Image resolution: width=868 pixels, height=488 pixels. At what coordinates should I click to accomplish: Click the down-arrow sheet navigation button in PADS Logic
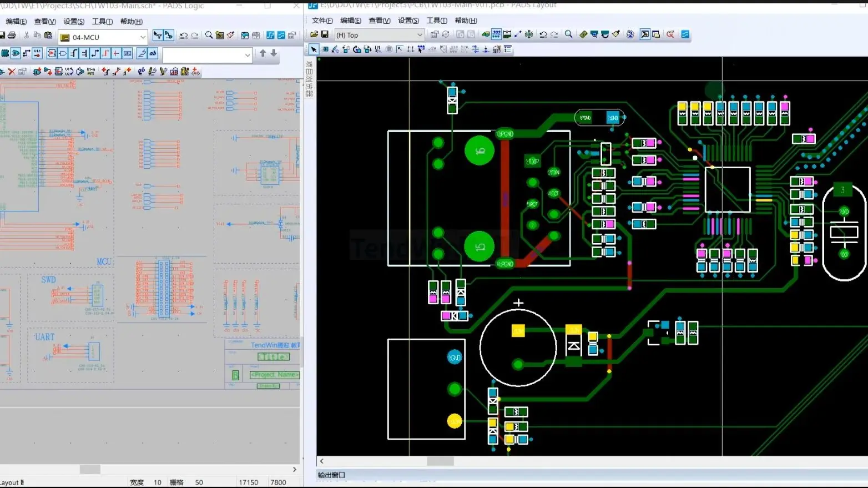[x=274, y=53]
